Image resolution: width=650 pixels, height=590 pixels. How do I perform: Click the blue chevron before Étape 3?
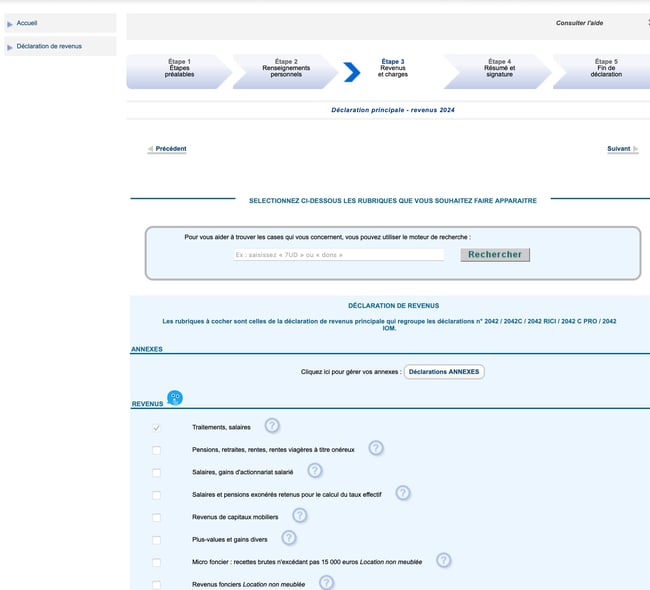point(352,72)
